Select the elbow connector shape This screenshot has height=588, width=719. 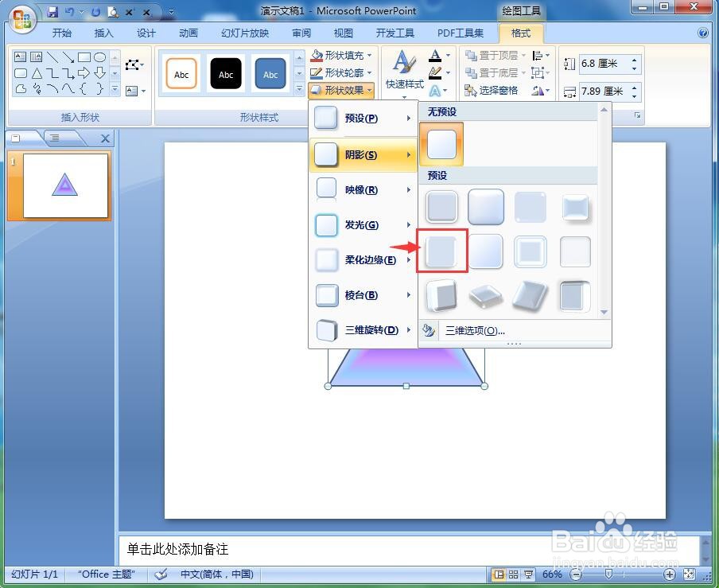click(52, 73)
